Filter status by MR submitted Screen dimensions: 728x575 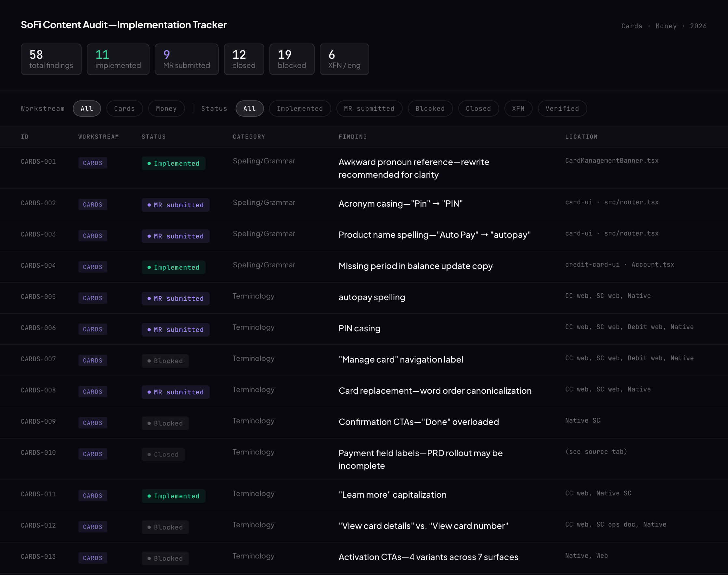click(370, 109)
